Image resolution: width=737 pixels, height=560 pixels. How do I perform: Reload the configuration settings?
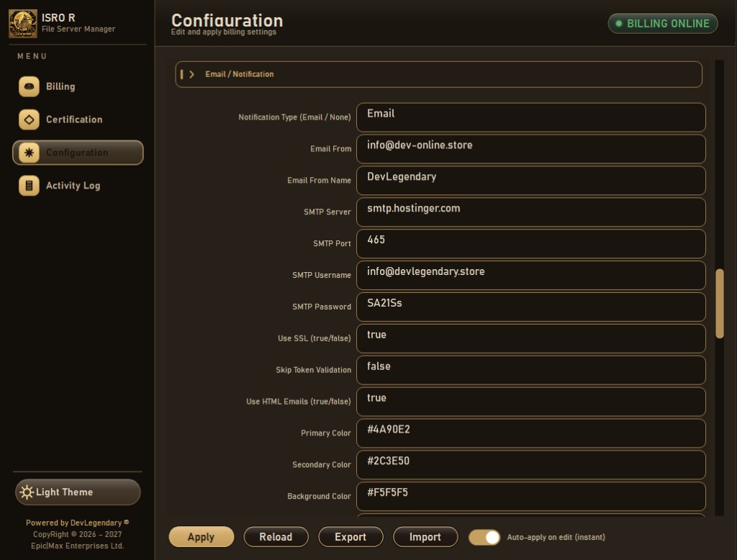[x=276, y=537]
